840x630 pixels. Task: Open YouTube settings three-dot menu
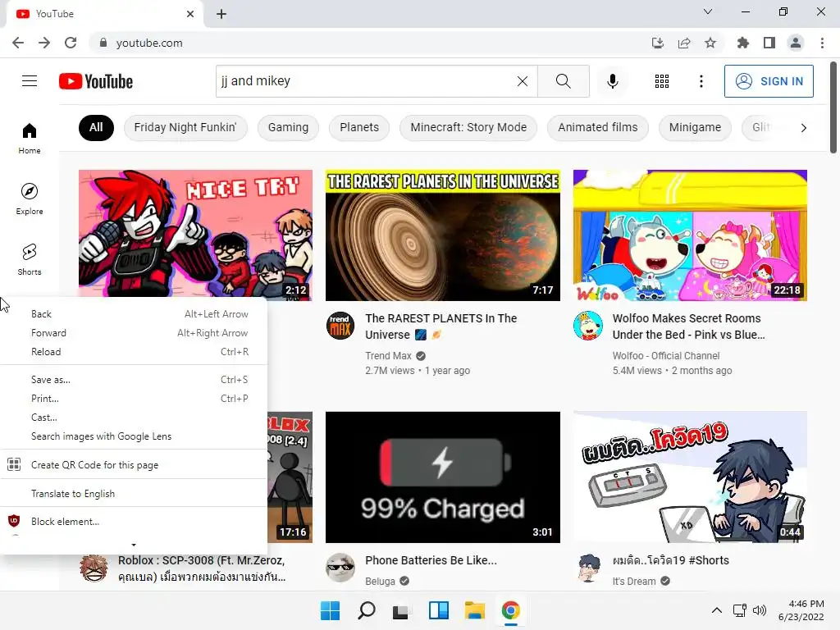701,81
